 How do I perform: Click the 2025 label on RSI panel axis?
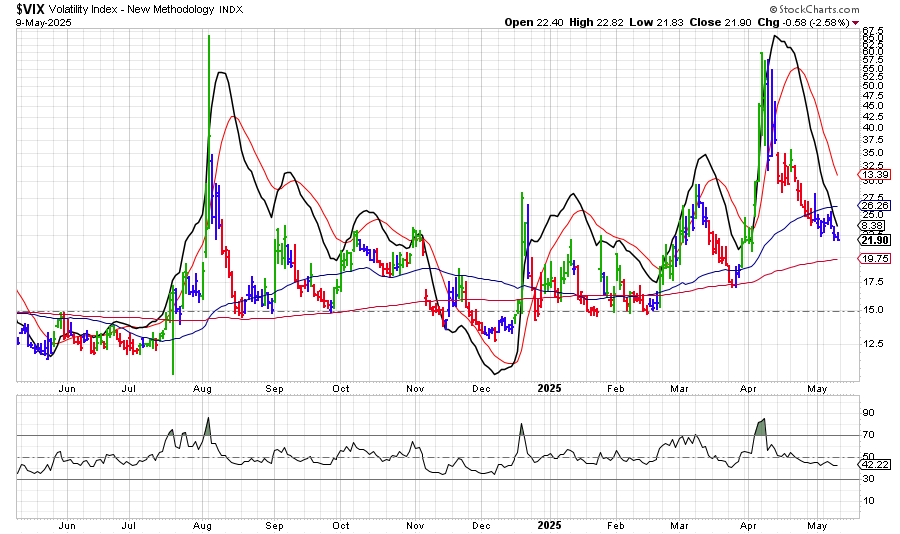pyautogui.click(x=548, y=524)
